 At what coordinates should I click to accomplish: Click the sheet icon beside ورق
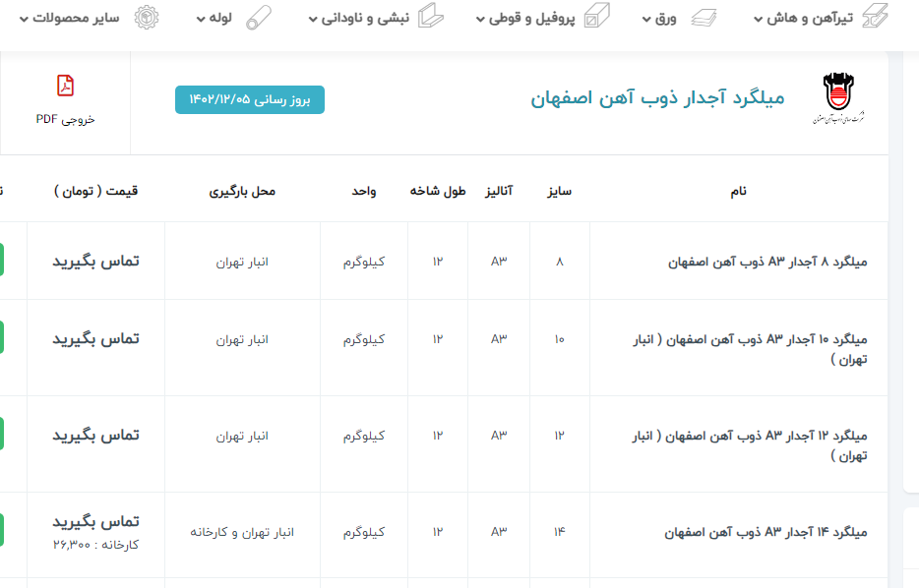click(703, 18)
